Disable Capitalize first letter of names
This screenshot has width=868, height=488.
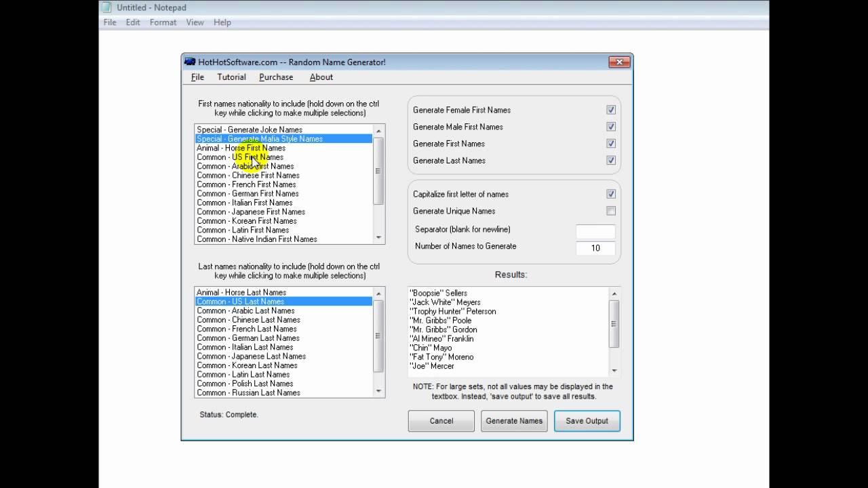(x=611, y=194)
